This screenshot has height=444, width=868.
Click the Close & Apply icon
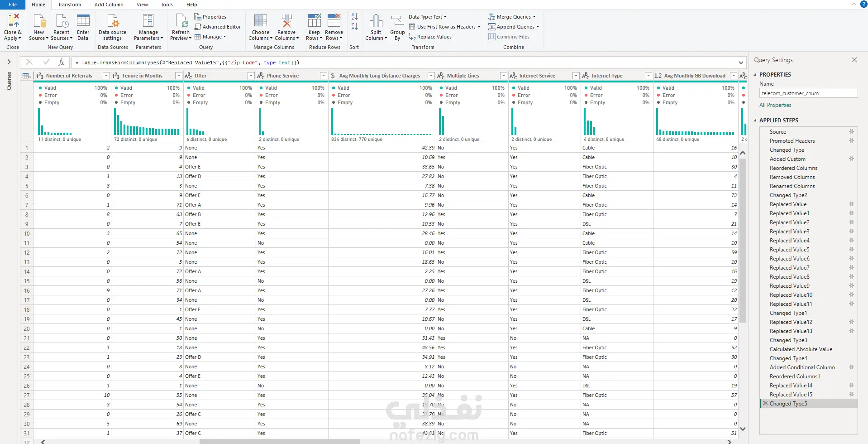13,21
